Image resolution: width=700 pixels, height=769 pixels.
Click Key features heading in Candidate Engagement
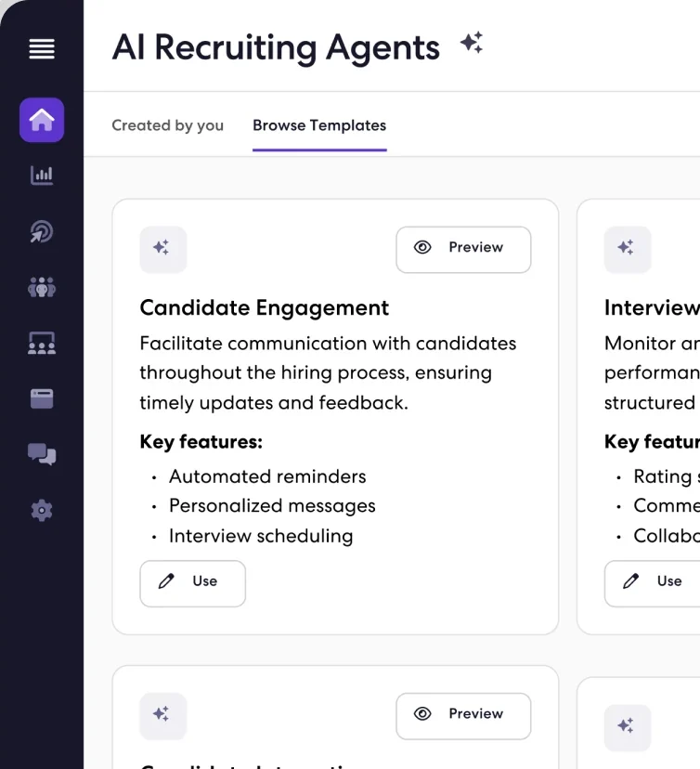[201, 442]
